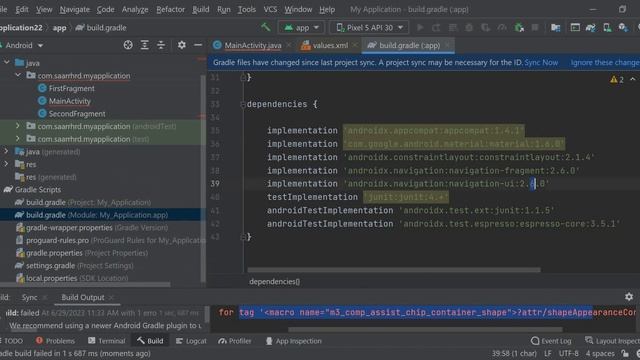The image size is (640, 360).
Task: Expand the res folder in the tree
Action: [x=7, y=164]
